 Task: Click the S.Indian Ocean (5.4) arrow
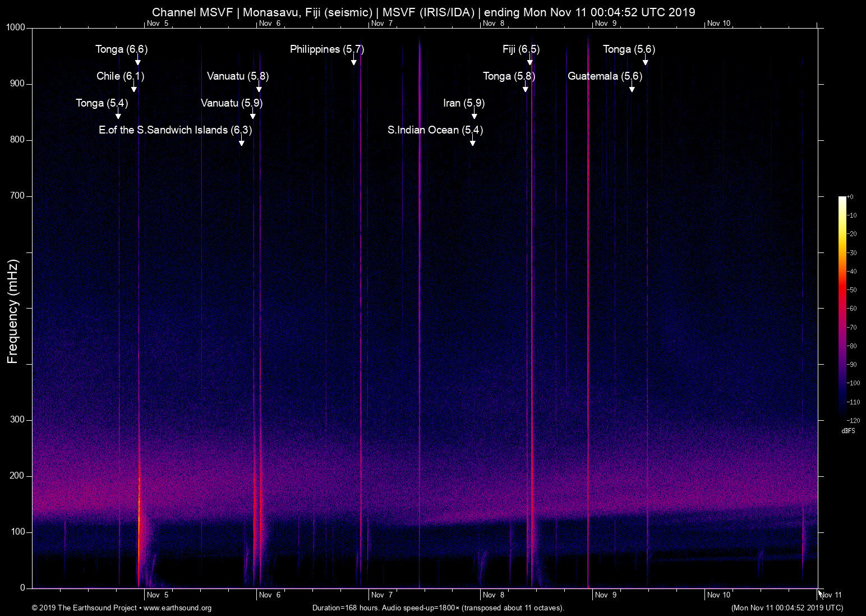tap(473, 142)
